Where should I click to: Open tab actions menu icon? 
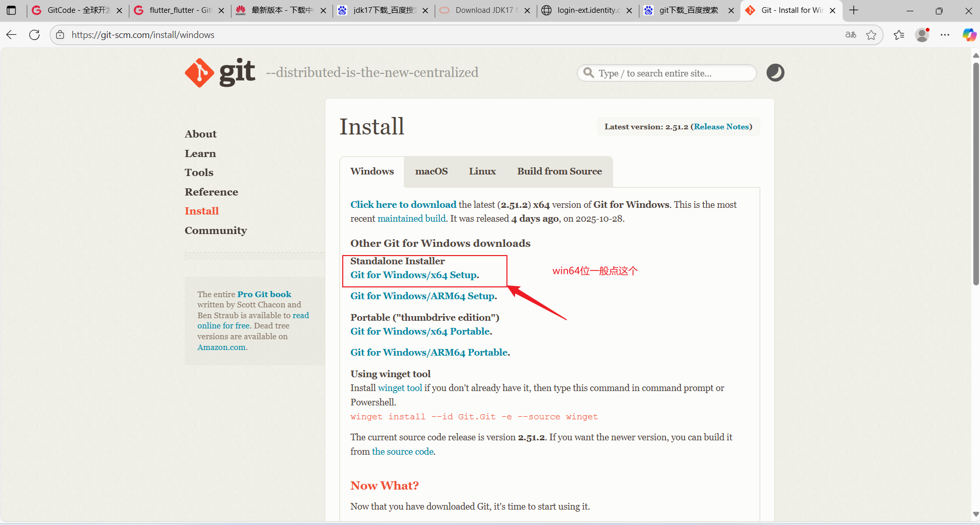pyautogui.click(x=11, y=10)
